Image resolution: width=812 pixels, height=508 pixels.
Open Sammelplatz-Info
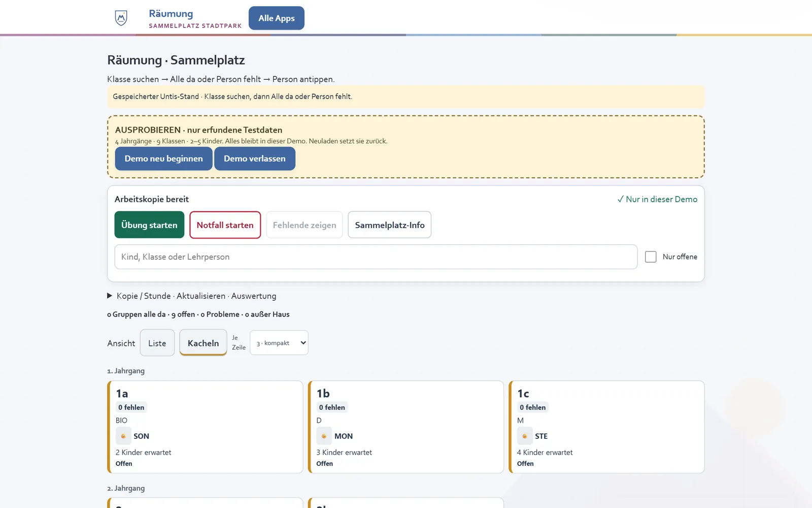[x=390, y=225]
